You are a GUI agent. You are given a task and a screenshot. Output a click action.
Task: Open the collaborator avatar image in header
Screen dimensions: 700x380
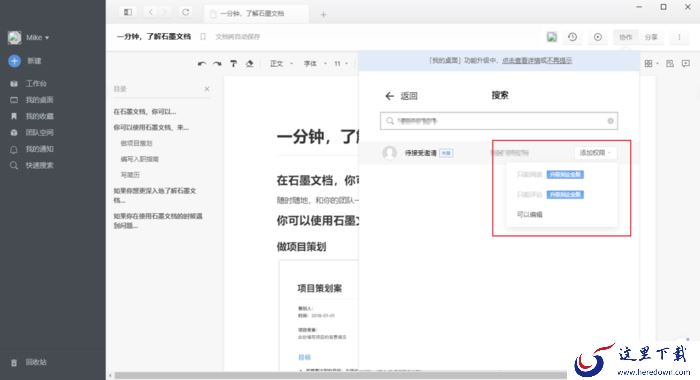pos(552,37)
